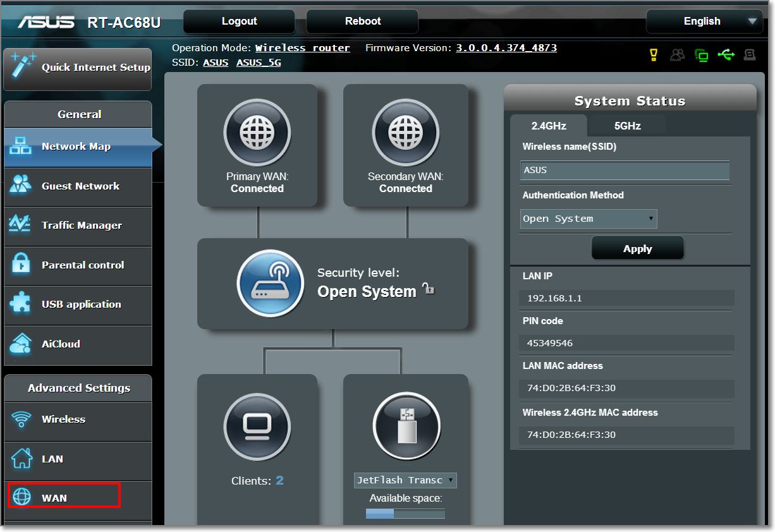
Task: Click the Primary WAN Connected status text
Action: coord(257,188)
